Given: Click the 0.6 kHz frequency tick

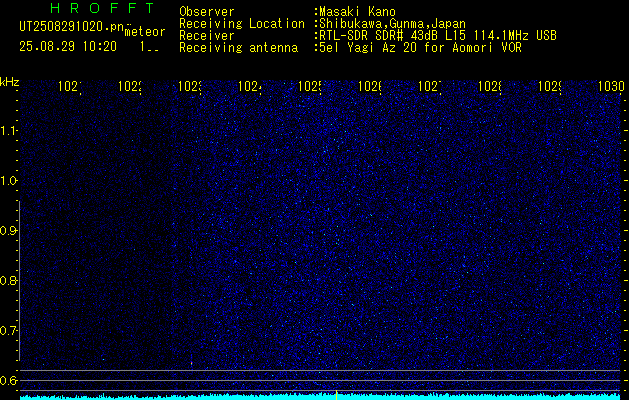Looking at the screenshot, I should click(8, 380).
